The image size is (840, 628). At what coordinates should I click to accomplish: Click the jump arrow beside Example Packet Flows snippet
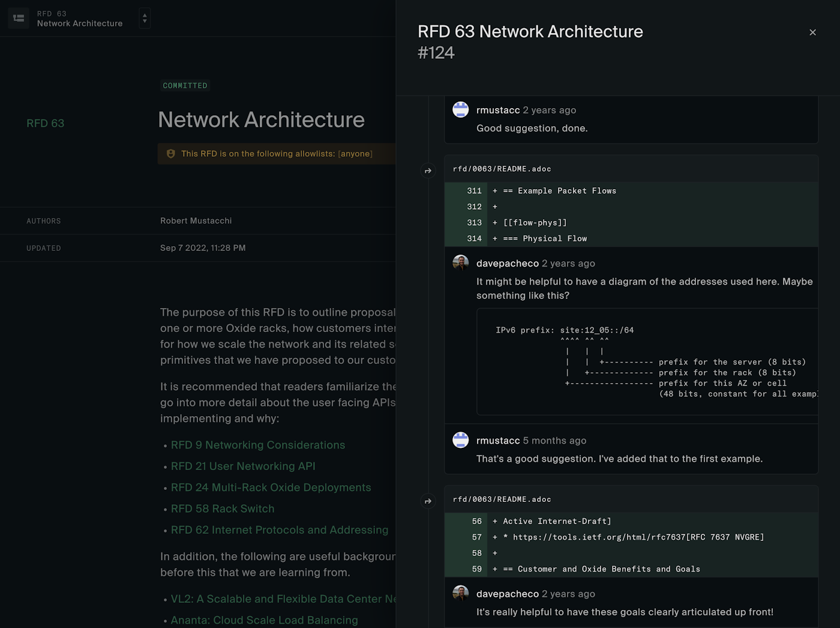coord(428,171)
